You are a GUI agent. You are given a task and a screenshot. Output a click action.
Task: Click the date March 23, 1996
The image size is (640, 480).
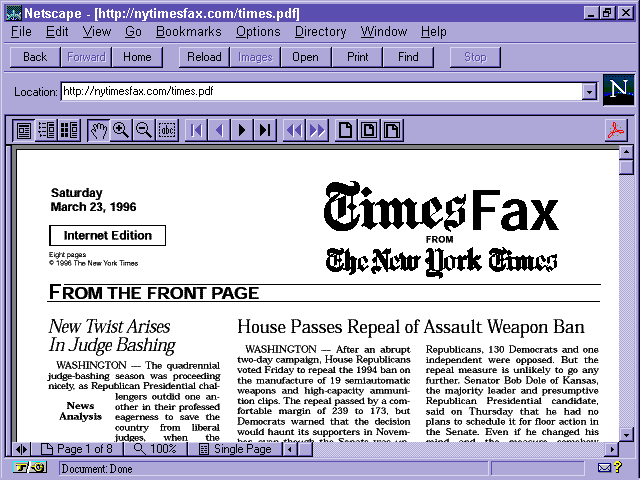pyautogui.click(x=93, y=207)
